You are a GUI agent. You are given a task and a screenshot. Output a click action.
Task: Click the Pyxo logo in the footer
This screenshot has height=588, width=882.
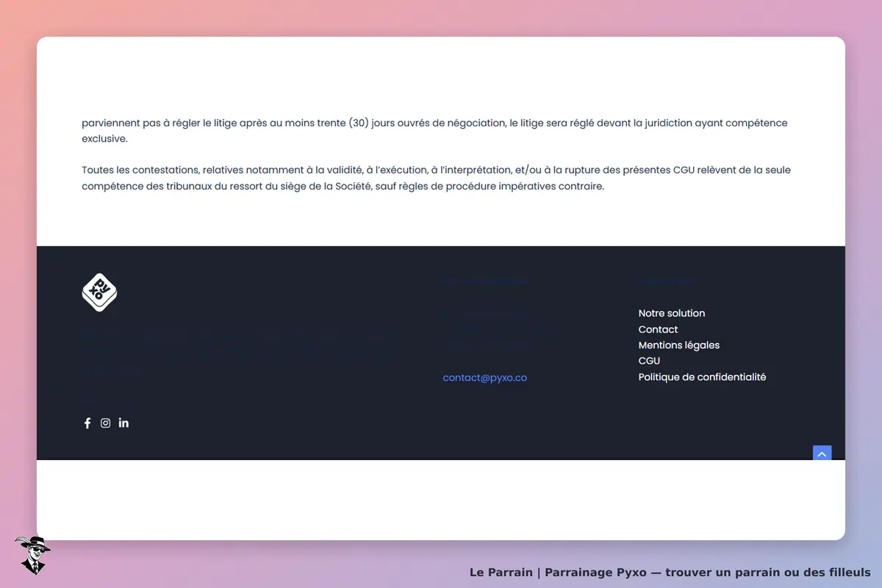pos(99,293)
